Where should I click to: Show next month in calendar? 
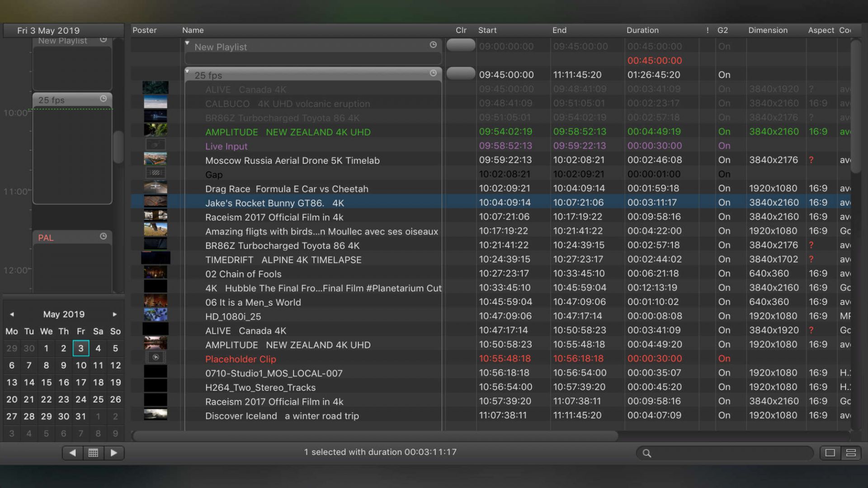(115, 314)
